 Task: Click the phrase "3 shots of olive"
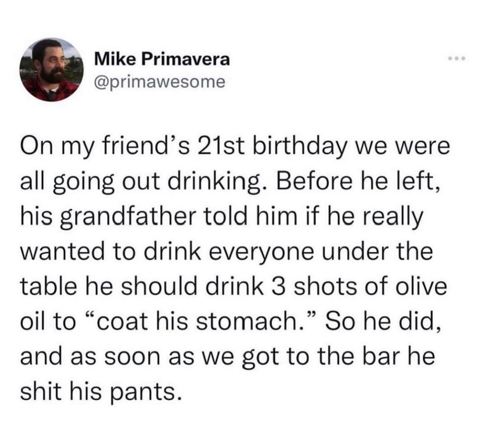(x=358, y=286)
